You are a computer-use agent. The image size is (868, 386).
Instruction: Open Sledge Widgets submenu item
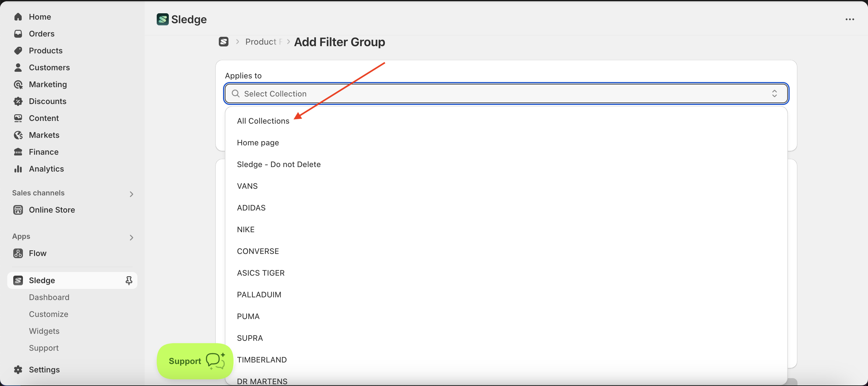pos(44,331)
